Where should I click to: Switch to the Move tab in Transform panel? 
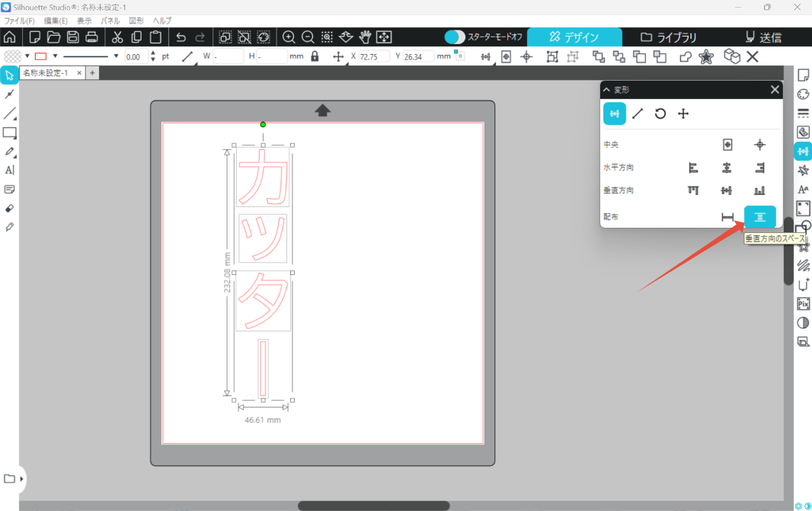pos(683,114)
